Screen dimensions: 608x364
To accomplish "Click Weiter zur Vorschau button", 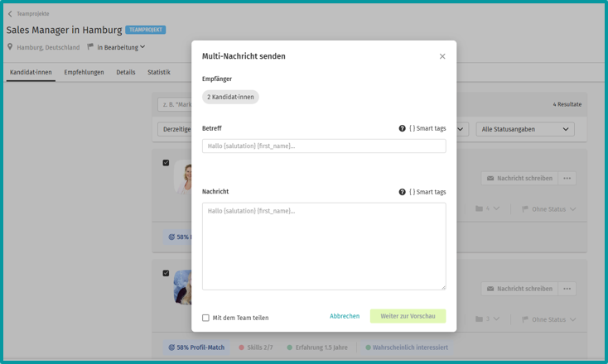I will (x=408, y=316).
